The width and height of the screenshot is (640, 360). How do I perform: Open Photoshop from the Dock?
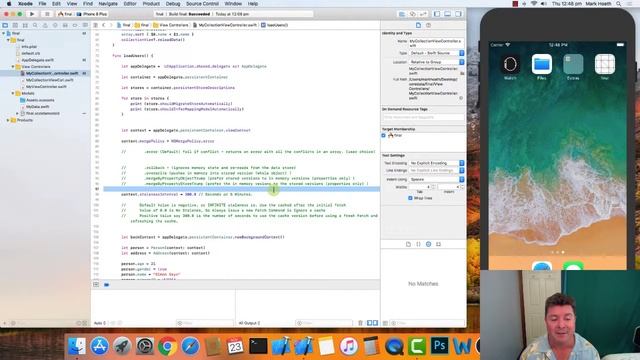tap(440, 346)
